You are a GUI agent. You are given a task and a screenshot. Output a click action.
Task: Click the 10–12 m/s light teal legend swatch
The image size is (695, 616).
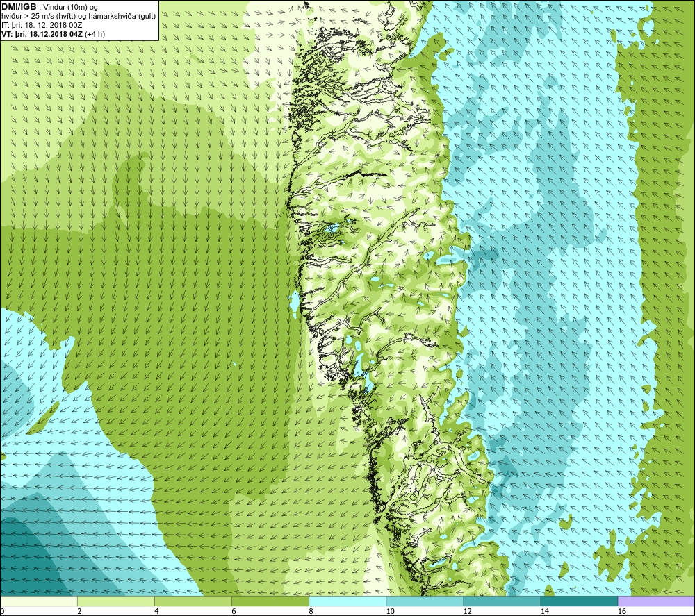425,601
